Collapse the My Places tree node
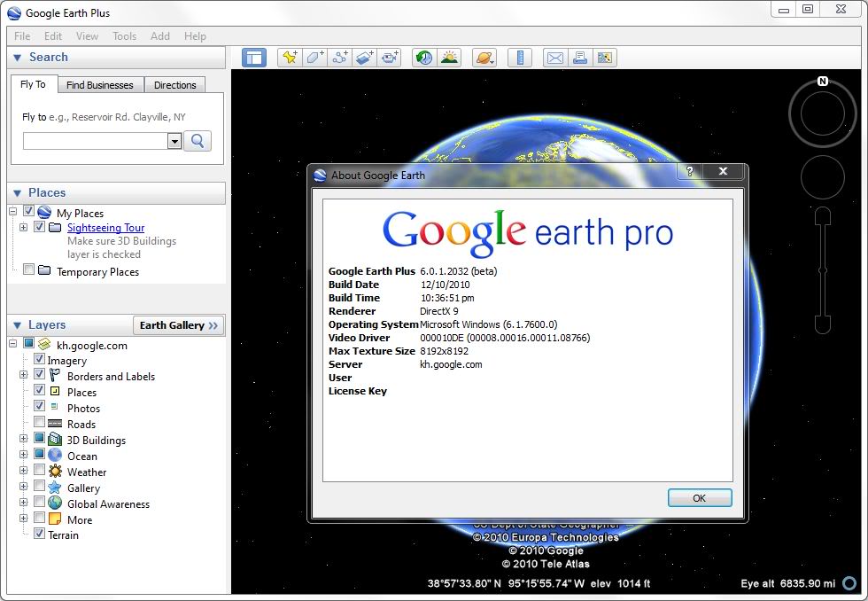 tap(12, 211)
